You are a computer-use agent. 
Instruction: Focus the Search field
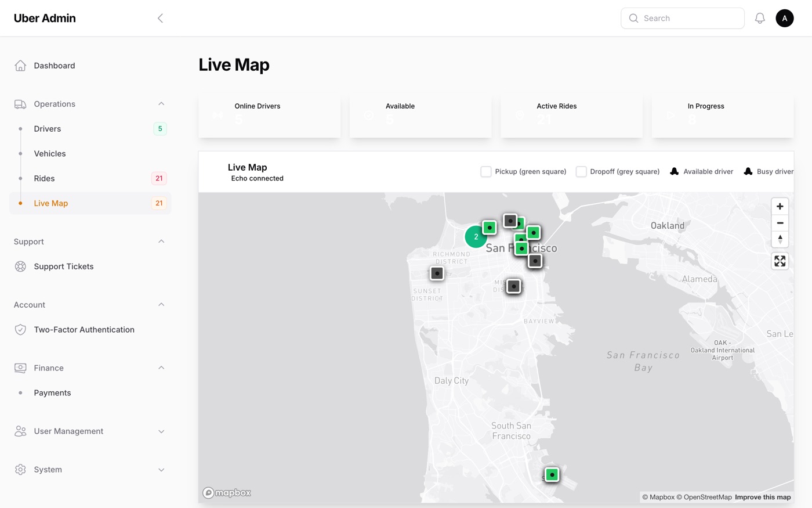tap(683, 18)
